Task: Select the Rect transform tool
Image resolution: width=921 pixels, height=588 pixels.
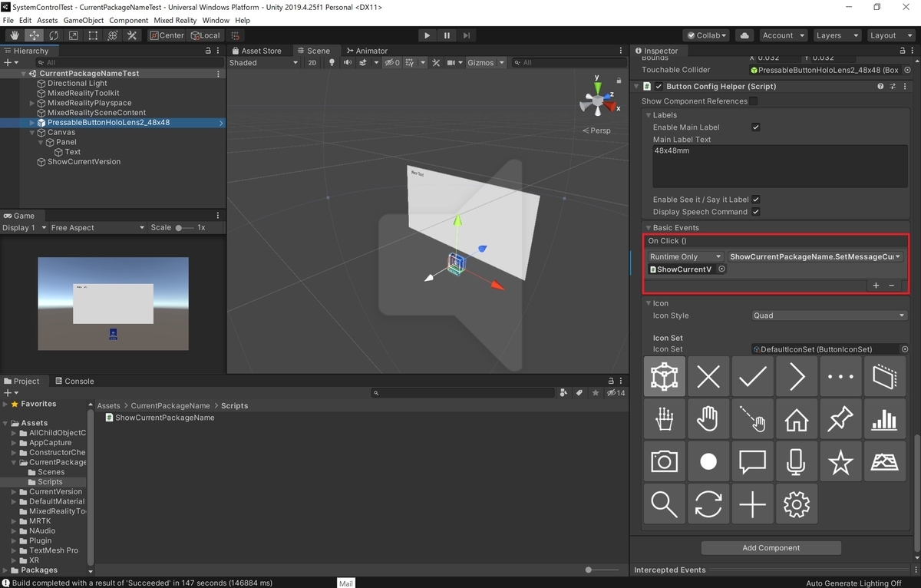Action: tap(93, 35)
